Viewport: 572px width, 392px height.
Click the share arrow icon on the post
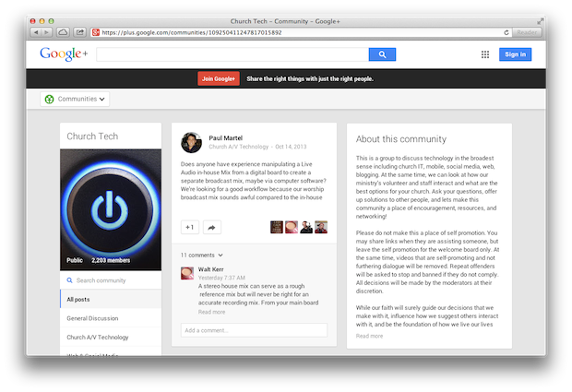tap(211, 227)
